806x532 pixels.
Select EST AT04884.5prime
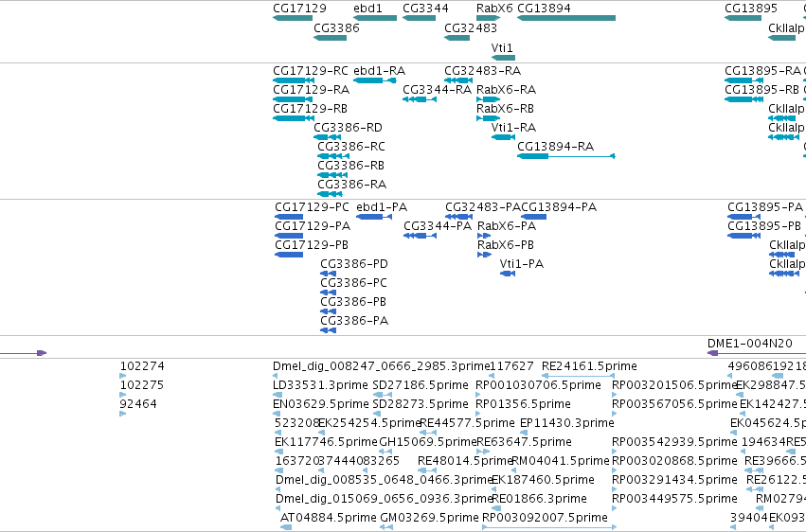coord(286,527)
